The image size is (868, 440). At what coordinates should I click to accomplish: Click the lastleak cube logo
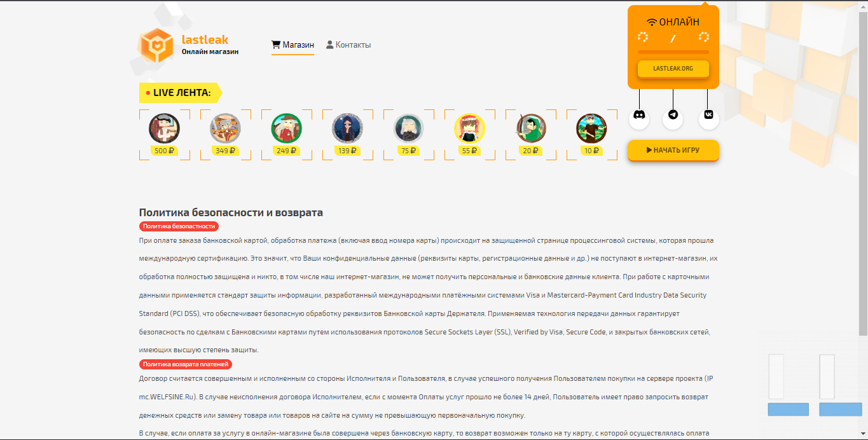click(156, 45)
